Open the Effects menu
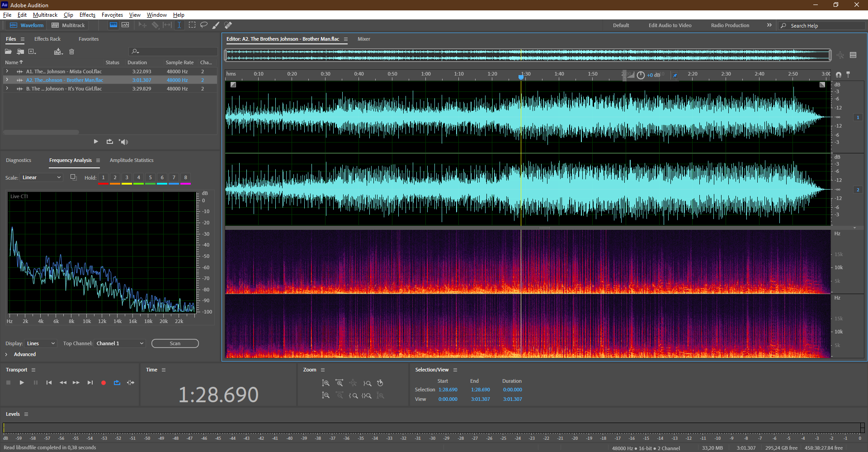This screenshot has width=868, height=452. pos(87,15)
